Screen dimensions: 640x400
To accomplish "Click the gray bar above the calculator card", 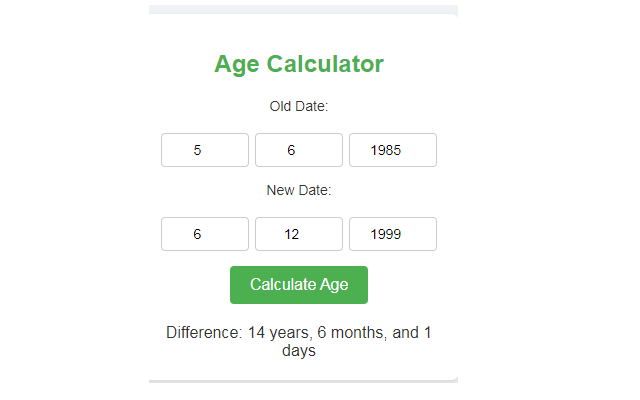I will 303,9.
